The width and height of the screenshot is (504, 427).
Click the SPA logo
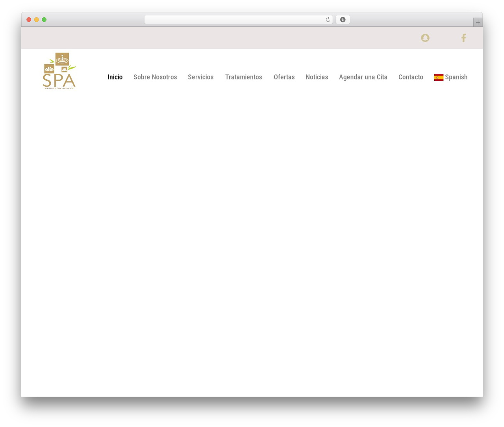point(59,71)
